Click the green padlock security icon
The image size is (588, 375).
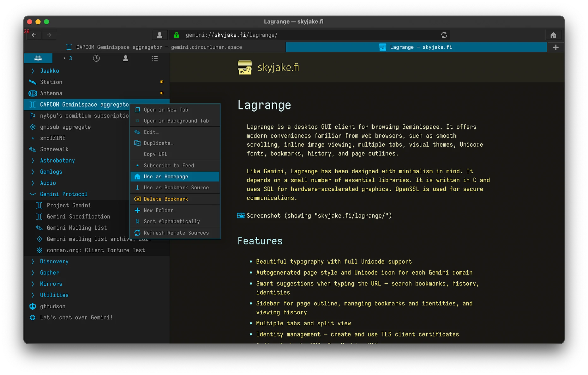point(177,35)
